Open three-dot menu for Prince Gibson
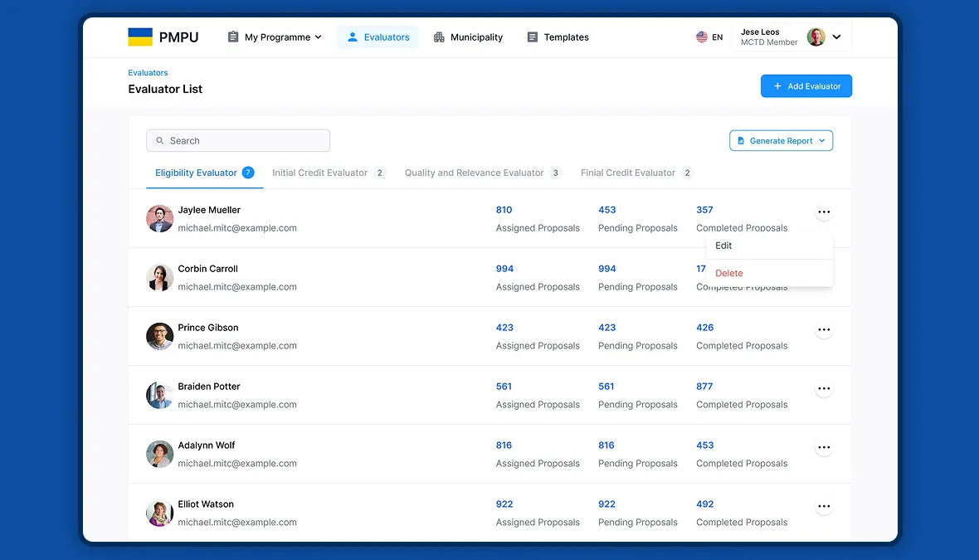979x560 pixels. (824, 329)
